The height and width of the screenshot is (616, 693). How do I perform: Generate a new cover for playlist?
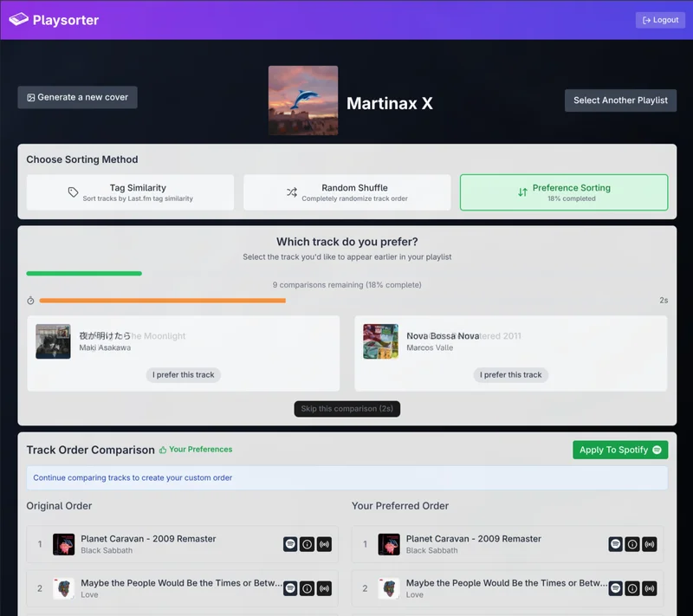click(x=77, y=97)
